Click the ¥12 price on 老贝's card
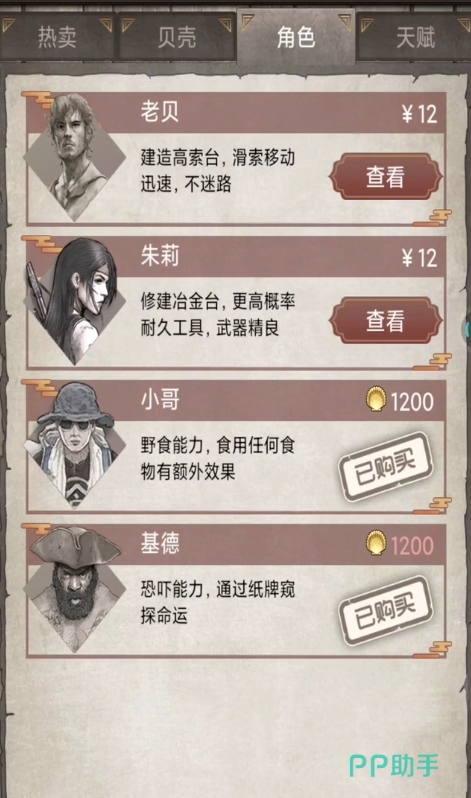The height and width of the screenshot is (798, 471). pyautogui.click(x=419, y=113)
